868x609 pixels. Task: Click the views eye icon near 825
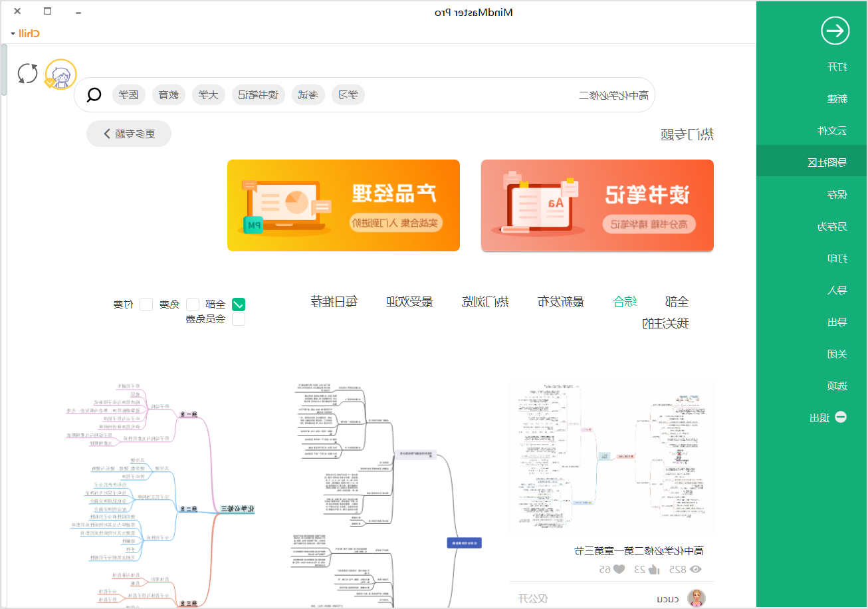coord(696,569)
